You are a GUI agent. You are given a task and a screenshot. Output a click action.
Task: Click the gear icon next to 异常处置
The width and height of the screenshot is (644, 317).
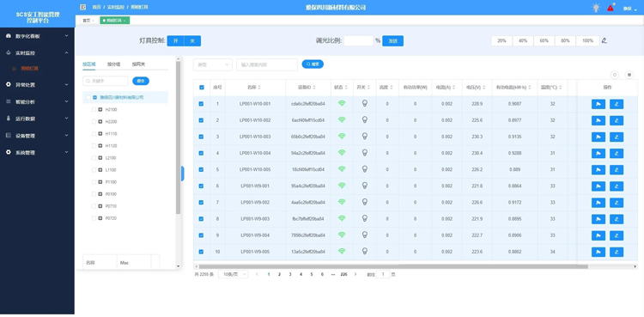(x=9, y=85)
